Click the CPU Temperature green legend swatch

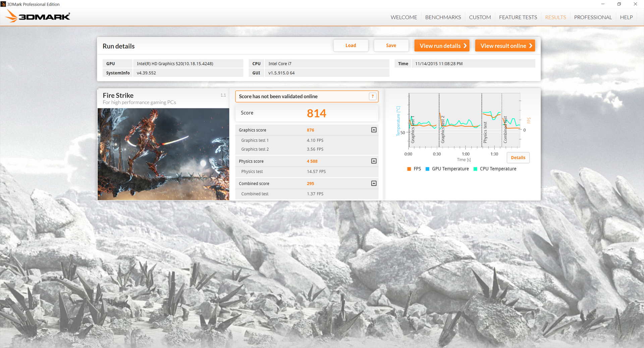pos(475,169)
